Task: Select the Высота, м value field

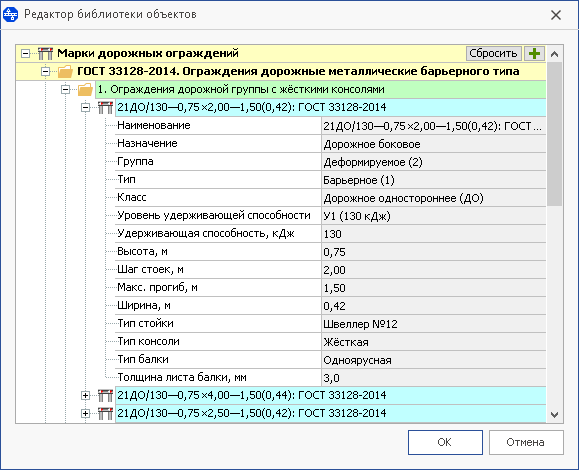Action: point(434,252)
